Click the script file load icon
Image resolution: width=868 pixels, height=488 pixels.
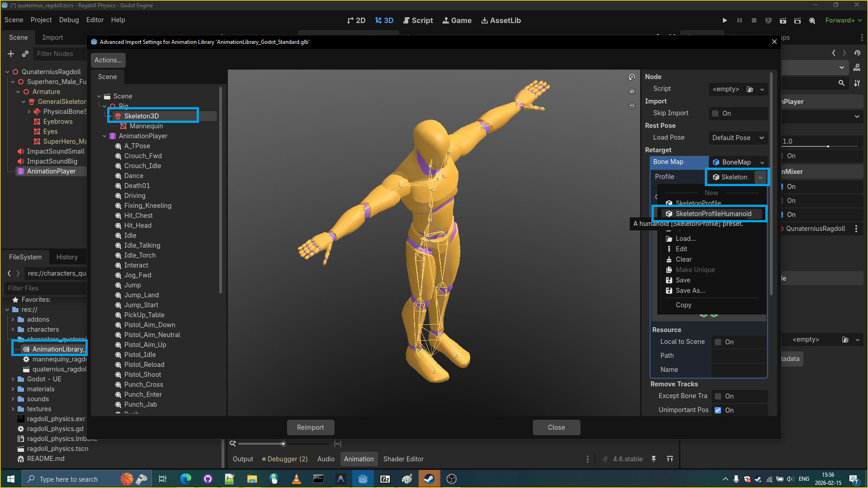(750, 89)
